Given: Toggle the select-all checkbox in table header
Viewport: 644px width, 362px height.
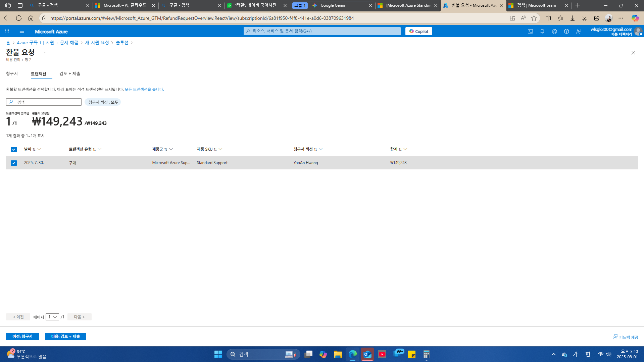Looking at the screenshot, I should tap(14, 149).
